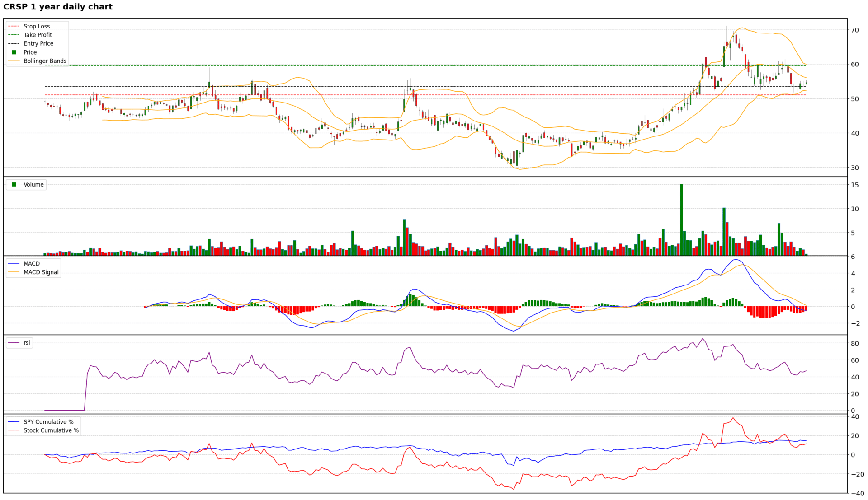868x500 pixels.
Task: Click green Price marker in legend
Action: click(x=14, y=52)
